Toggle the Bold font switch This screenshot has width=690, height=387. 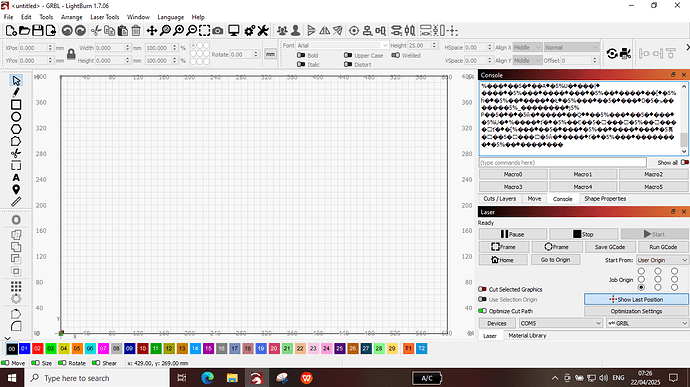point(301,55)
